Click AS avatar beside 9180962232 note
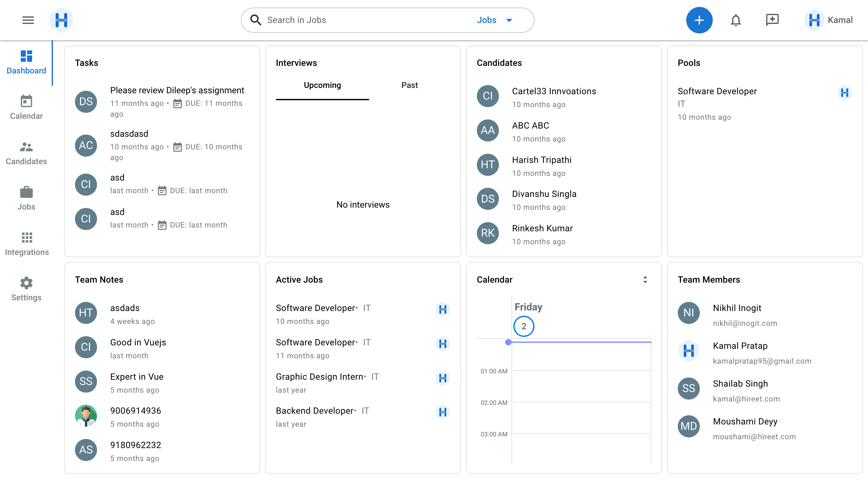 coord(86,450)
